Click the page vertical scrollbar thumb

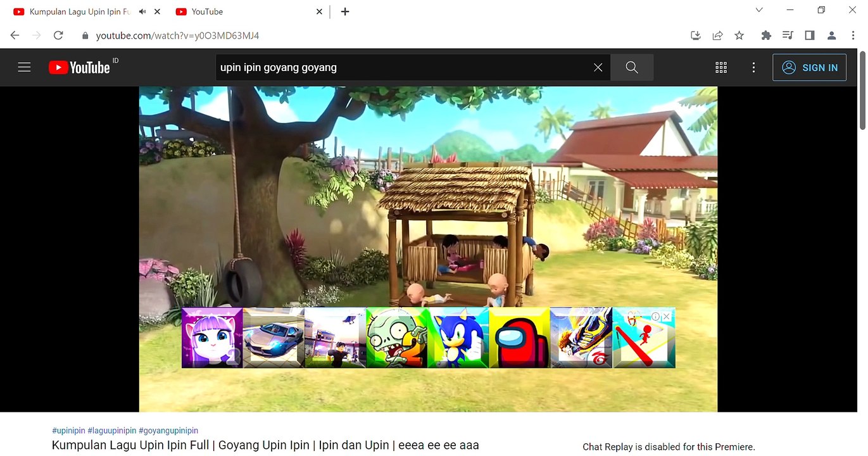click(862, 90)
